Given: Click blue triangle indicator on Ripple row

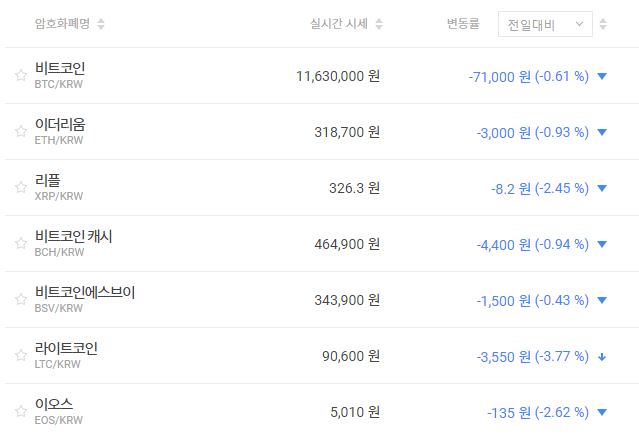Looking at the screenshot, I should 602,188.
